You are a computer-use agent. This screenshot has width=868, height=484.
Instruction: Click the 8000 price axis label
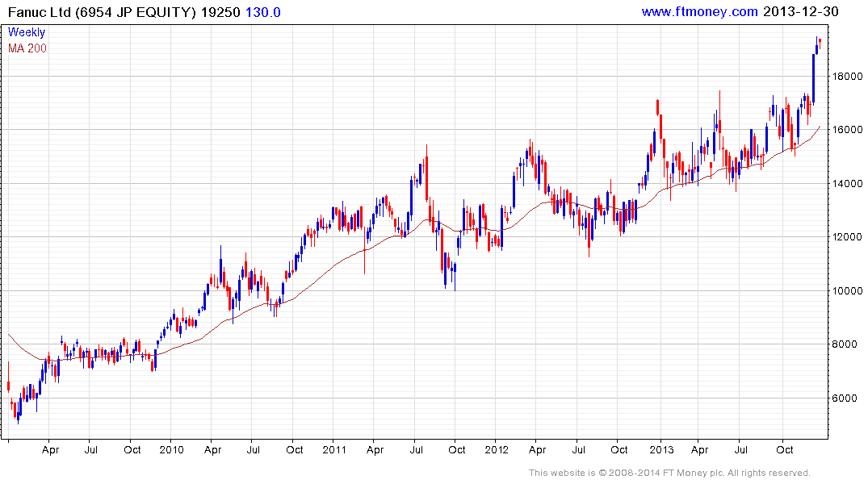click(x=845, y=344)
